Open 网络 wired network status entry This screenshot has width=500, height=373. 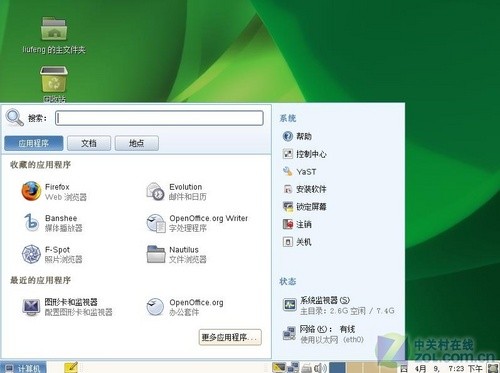pos(323,334)
